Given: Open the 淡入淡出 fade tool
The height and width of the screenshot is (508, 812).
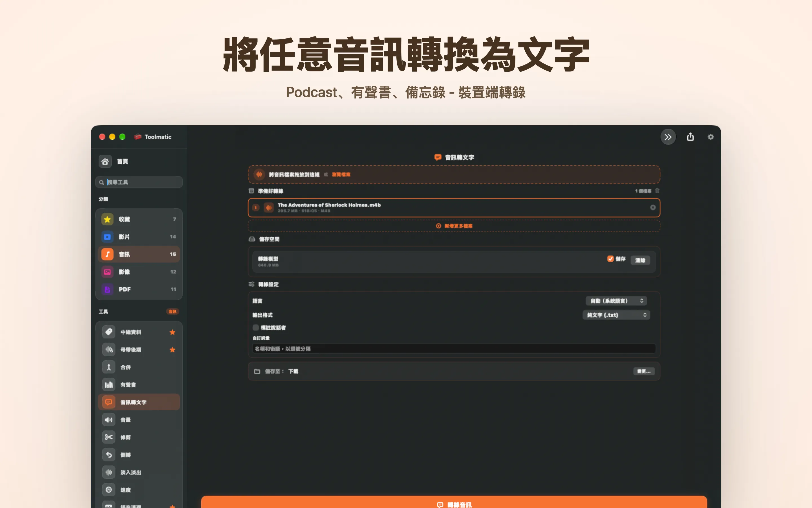Looking at the screenshot, I should (139, 472).
